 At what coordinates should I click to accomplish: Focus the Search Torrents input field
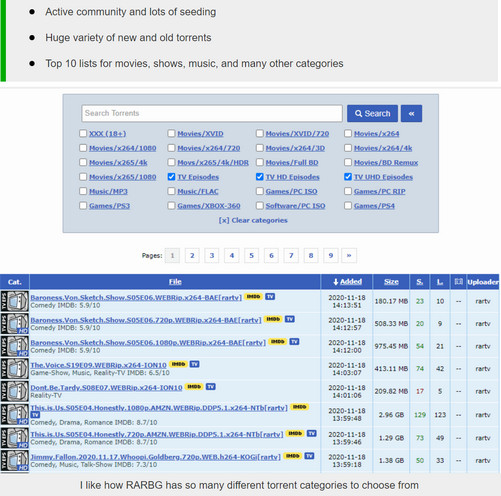(x=212, y=113)
